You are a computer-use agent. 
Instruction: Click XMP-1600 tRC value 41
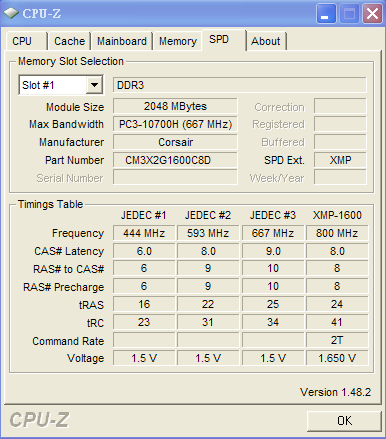click(337, 322)
